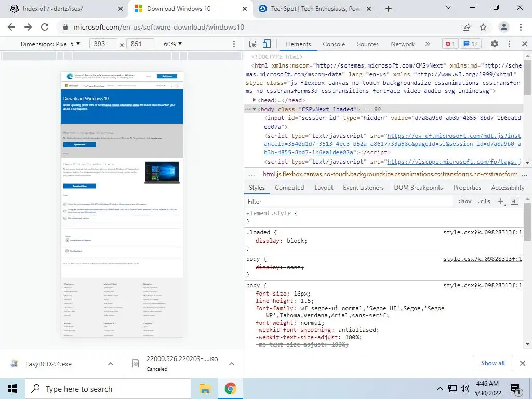Expand the head element node
Viewport: 532px width, 399px height.
[254, 100]
